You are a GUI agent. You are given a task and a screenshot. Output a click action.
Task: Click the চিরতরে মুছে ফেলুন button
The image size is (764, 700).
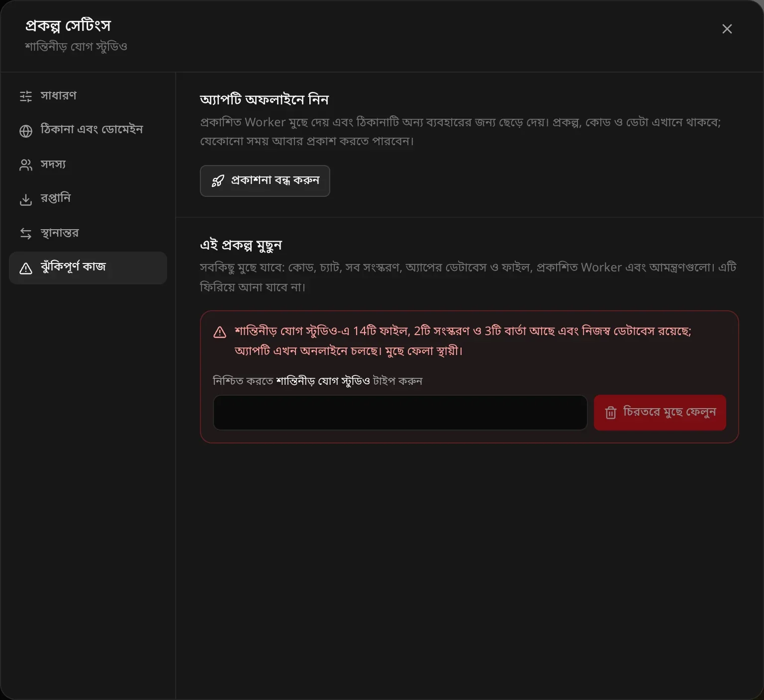(660, 413)
